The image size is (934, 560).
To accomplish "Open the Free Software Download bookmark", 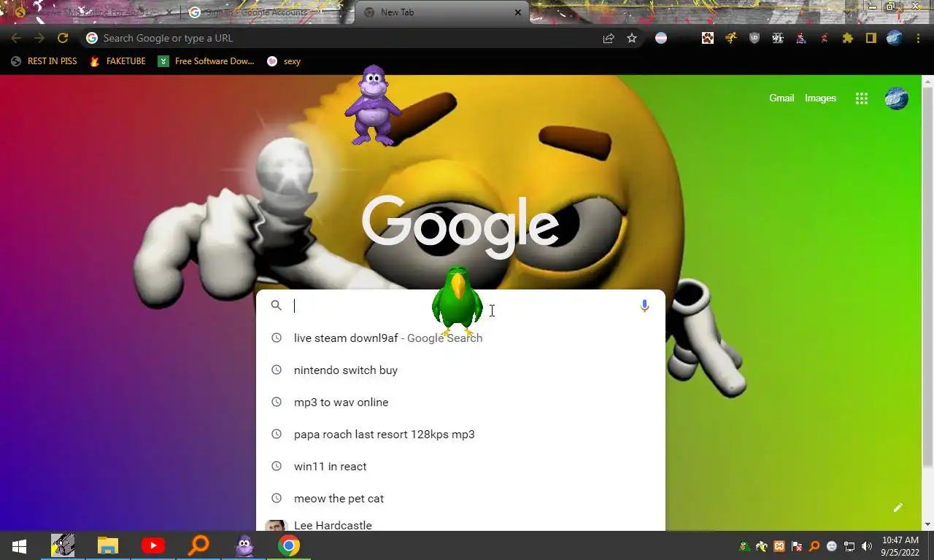I will click(x=207, y=61).
